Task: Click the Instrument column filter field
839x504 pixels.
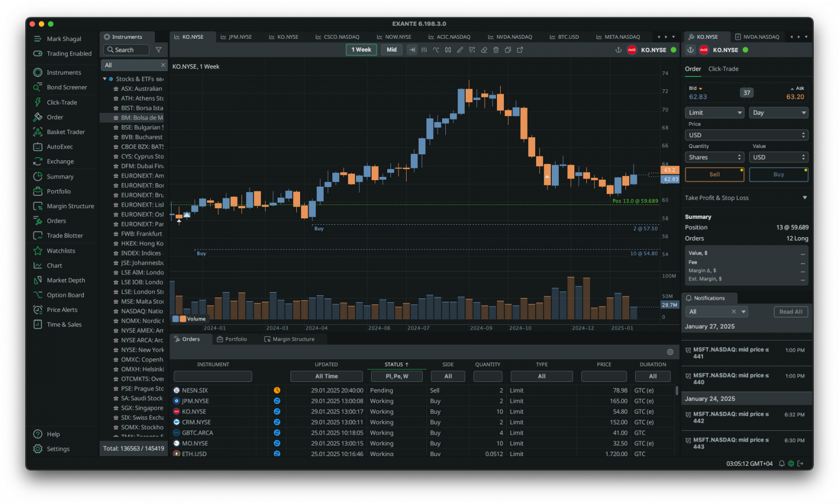Action: click(213, 377)
